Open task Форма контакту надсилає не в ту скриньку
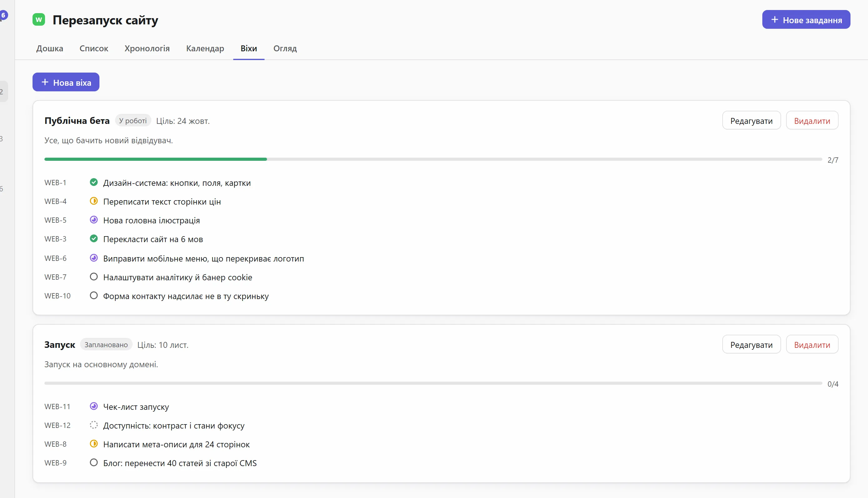Viewport: 868px width, 498px height. (186, 297)
